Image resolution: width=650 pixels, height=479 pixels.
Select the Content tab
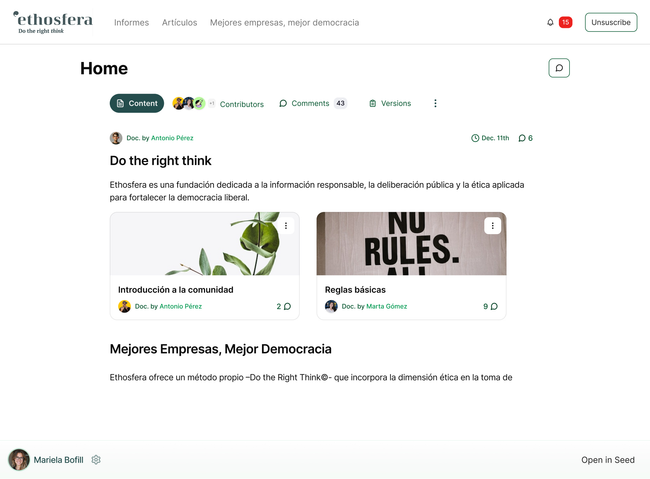point(137,103)
